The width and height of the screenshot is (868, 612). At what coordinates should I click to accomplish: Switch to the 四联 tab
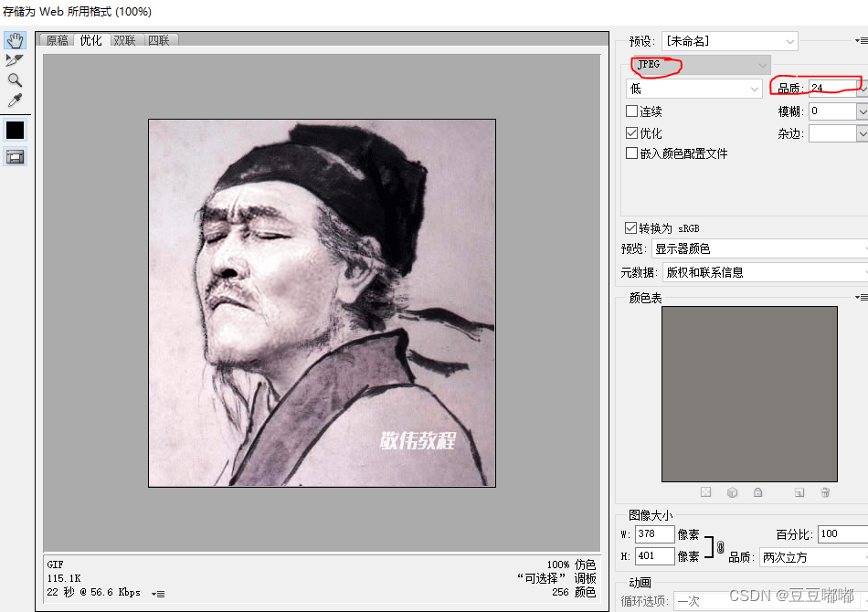click(159, 40)
